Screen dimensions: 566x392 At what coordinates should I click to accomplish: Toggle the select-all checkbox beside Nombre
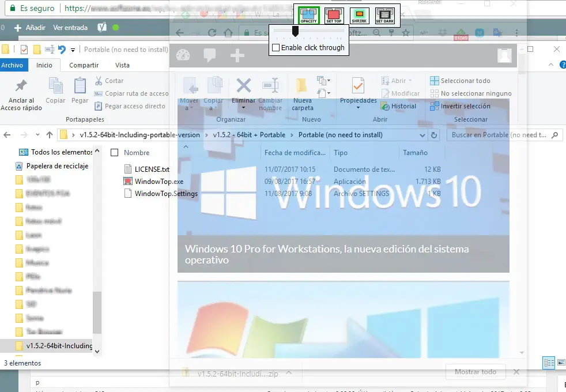115,153
